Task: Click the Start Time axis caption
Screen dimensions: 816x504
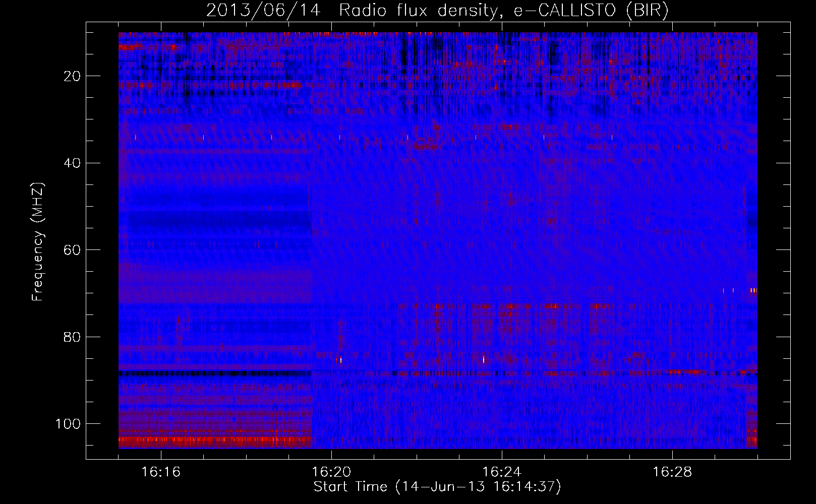Action: [x=437, y=487]
